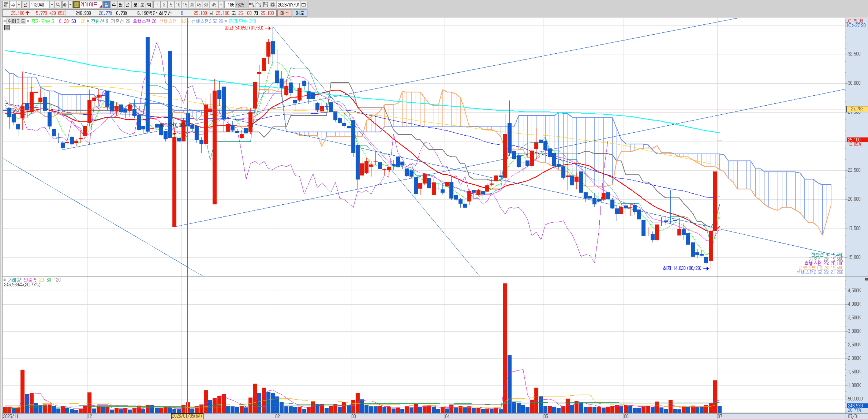
Task: Click the 종가 단순 240 legend label
Action: pyautogui.click(x=242, y=21)
